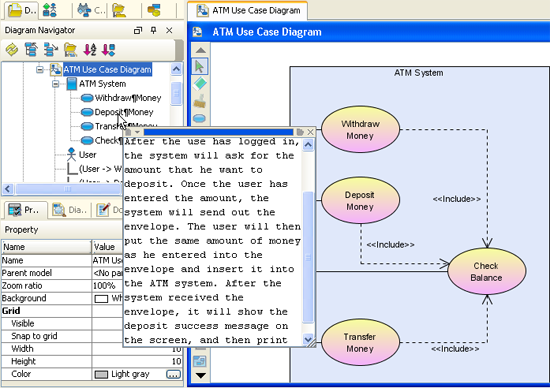Select ATM Use Case Diagram in the tree
Image resolution: width=550 pixels, height=388 pixels.
pyautogui.click(x=107, y=69)
